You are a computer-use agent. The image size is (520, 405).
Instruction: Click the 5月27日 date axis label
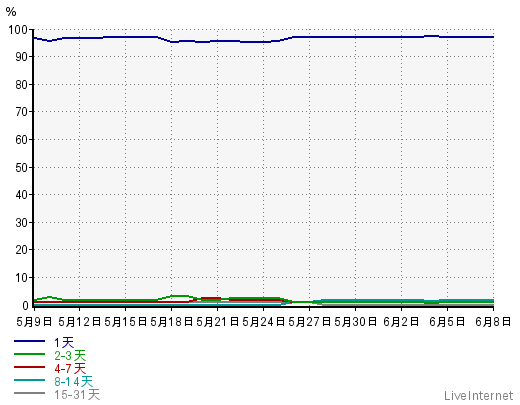click(x=309, y=322)
